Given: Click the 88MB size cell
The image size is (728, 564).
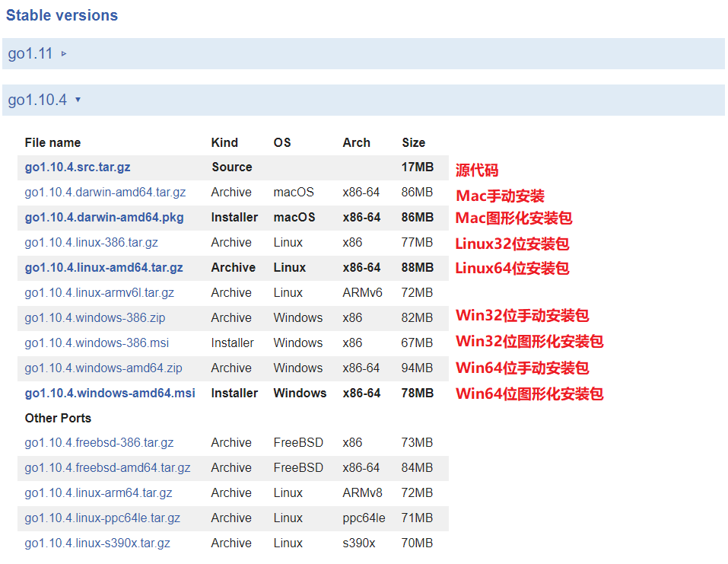Looking at the screenshot, I should click(418, 268).
